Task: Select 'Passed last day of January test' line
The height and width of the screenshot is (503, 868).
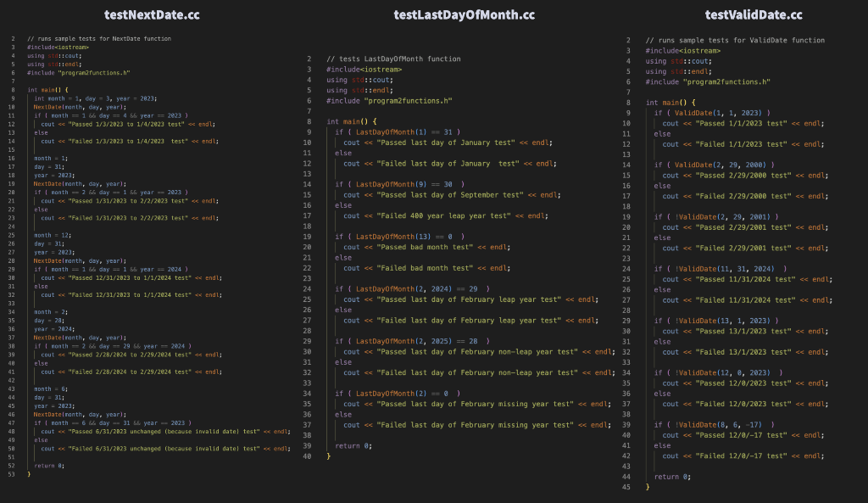Action: click(x=448, y=143)
